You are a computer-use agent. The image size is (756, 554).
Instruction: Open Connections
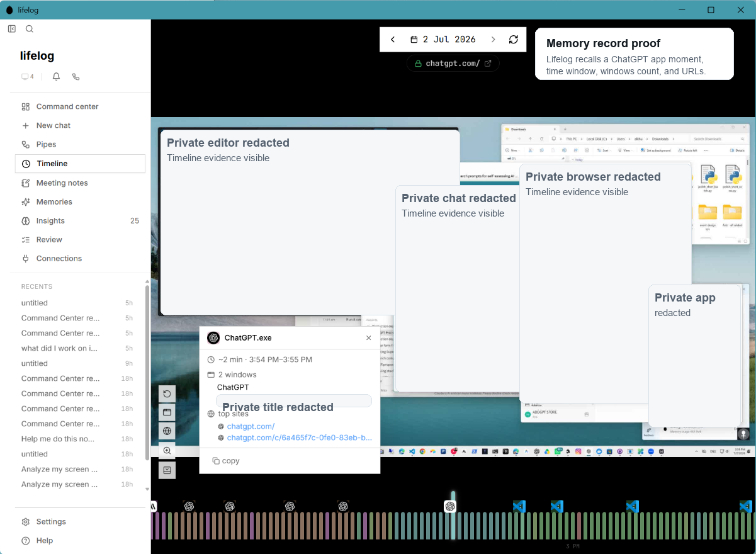tap(80, 258)
